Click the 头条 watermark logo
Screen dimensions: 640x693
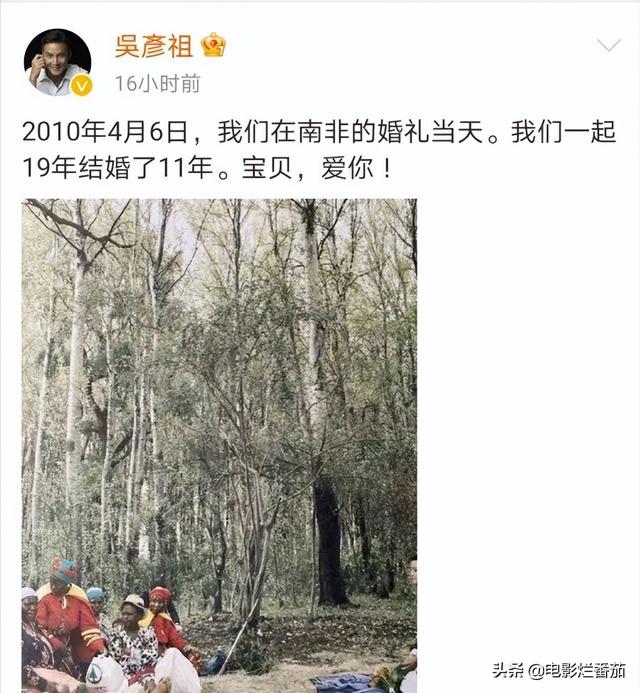(508, 671)
